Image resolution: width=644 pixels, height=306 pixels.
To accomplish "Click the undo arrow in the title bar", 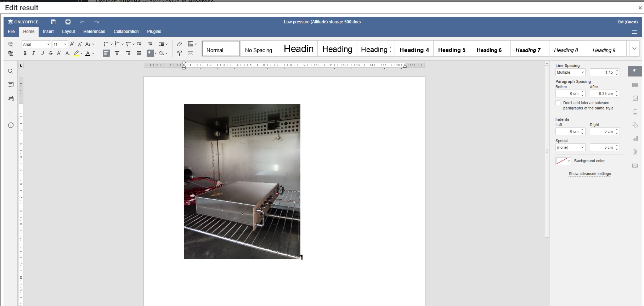I will tap(82, 22).
